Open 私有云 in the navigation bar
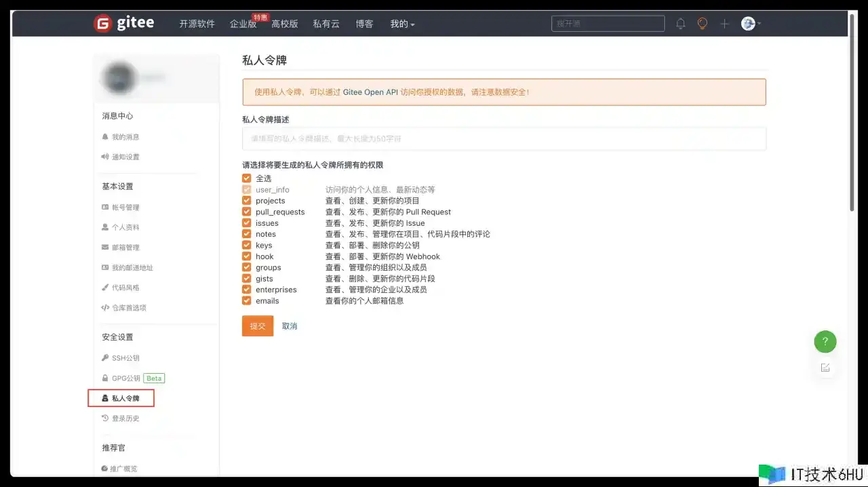The height and width of the screenshot is (487, 868). click(x=326, y=24)
